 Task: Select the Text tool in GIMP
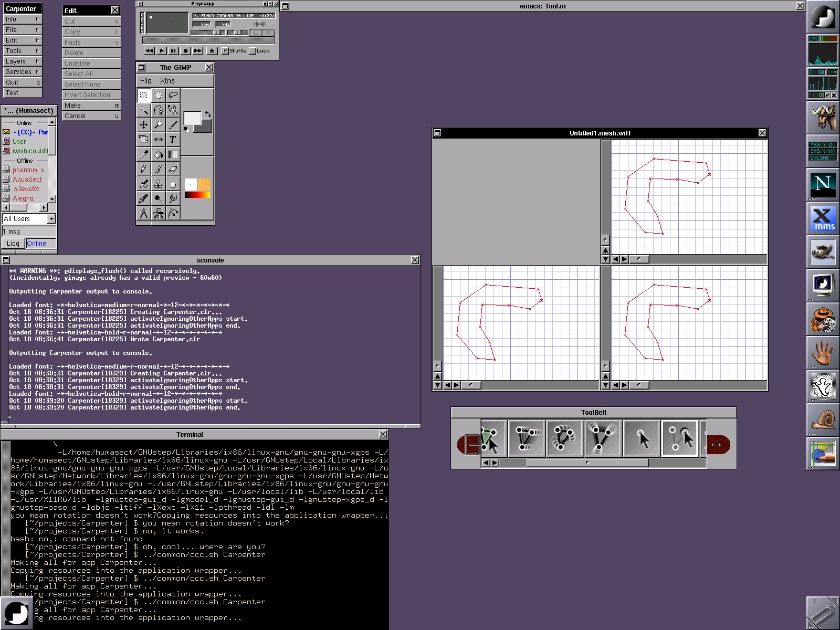(173, 140)
